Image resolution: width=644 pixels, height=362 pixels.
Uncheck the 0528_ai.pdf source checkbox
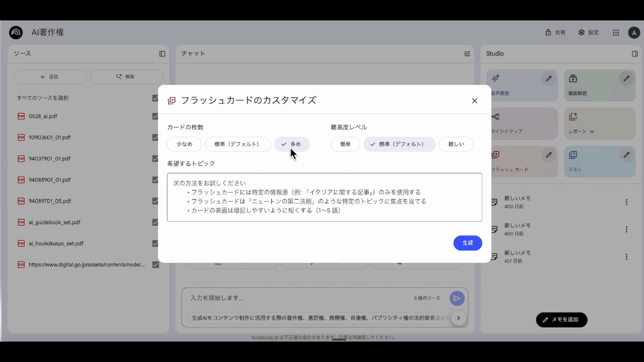point(155,116)
